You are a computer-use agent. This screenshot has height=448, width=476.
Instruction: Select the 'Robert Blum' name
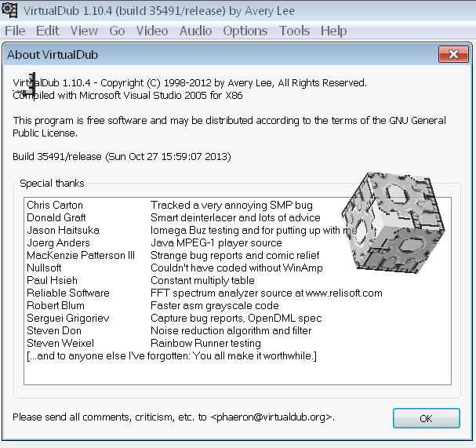pyautogui.click(x=56, y=305)
